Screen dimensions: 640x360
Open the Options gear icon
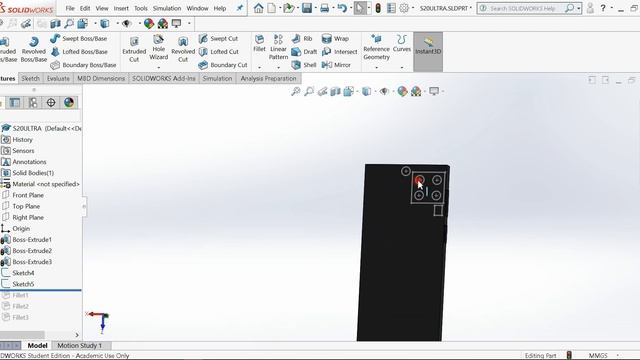point(404,8)
